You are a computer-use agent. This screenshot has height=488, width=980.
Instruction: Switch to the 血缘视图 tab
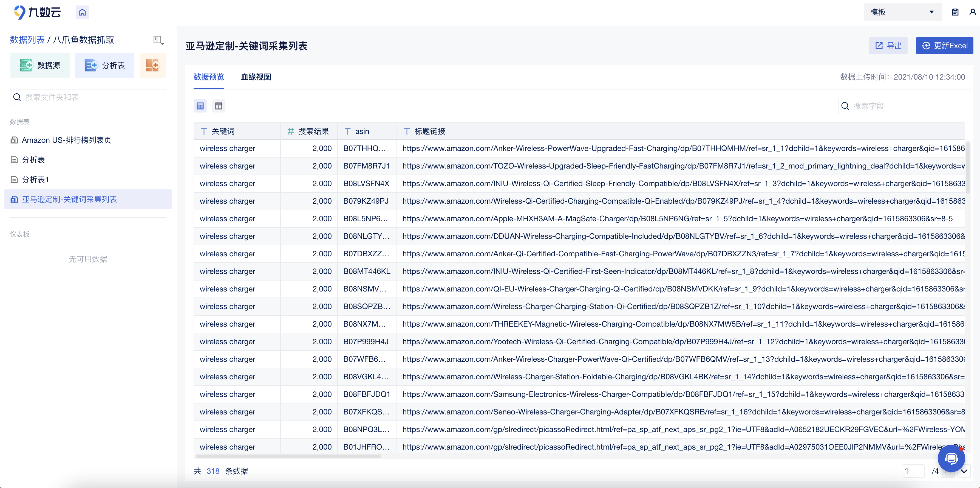pos(256,77)
